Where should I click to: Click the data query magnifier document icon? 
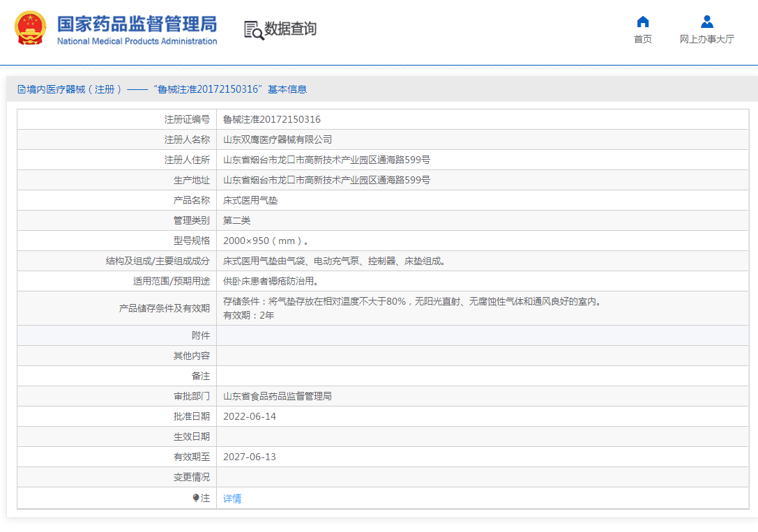[x=254, y=30]
